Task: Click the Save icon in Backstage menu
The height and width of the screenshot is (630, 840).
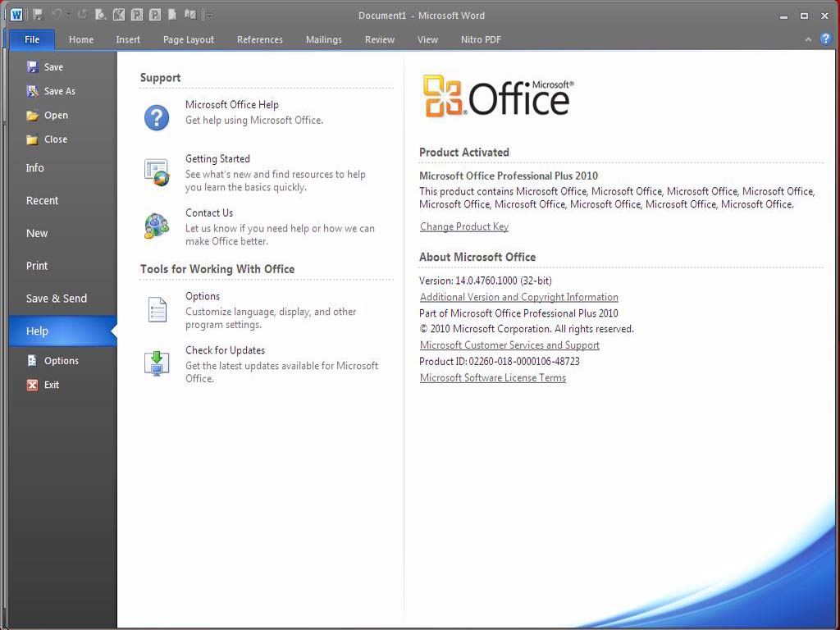Action: [x=33, y=67]
